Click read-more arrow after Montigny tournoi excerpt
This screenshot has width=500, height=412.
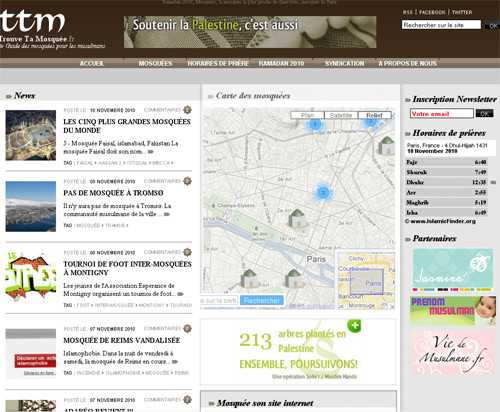(x=180, y=294)
